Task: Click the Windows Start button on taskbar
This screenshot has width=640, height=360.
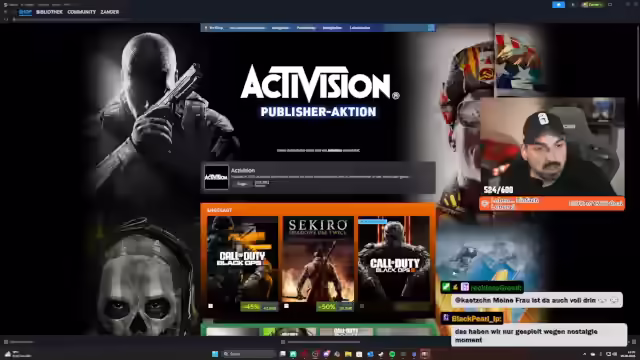Action: click(215, 354)
